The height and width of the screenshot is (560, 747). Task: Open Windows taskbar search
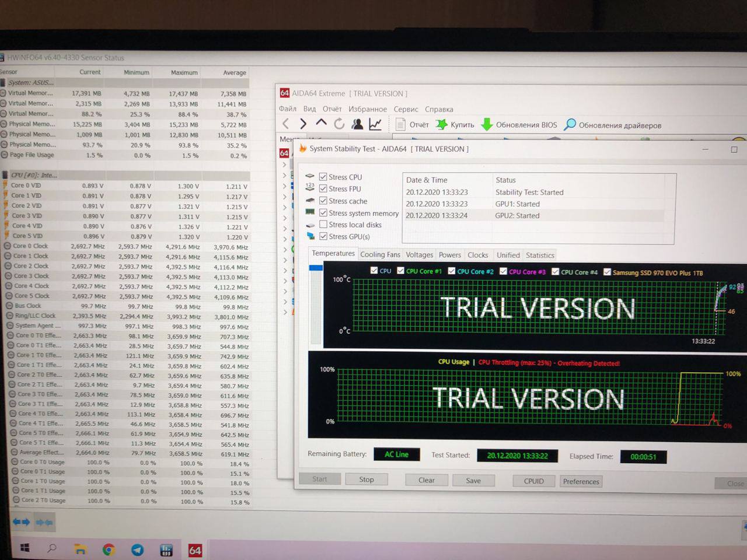point(52,548)
